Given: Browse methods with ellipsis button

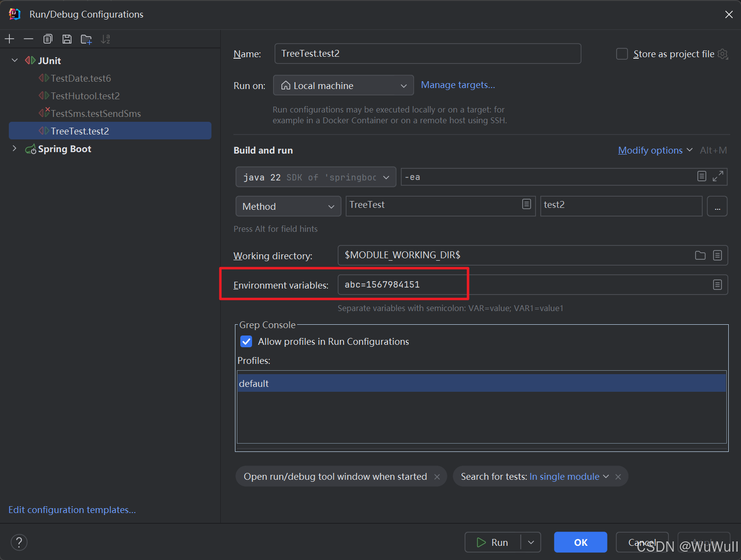Looking at the screenshot, I should click(718, 206).
